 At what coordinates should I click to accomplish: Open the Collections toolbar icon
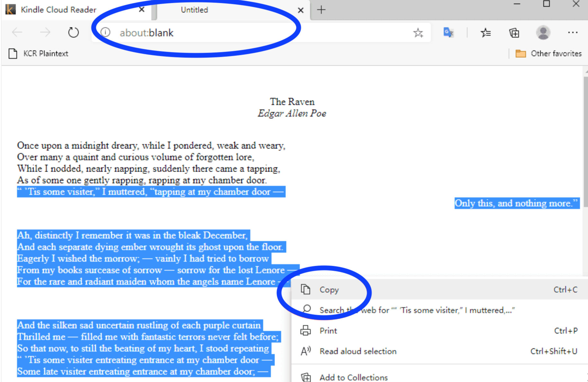click(x=514, y=33)
